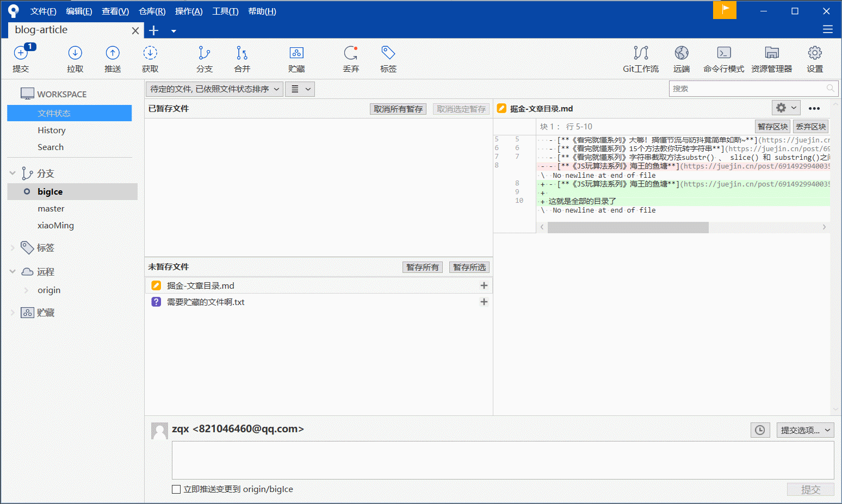
Task: Open the 查看(V) menu
Action: [115, 11]
